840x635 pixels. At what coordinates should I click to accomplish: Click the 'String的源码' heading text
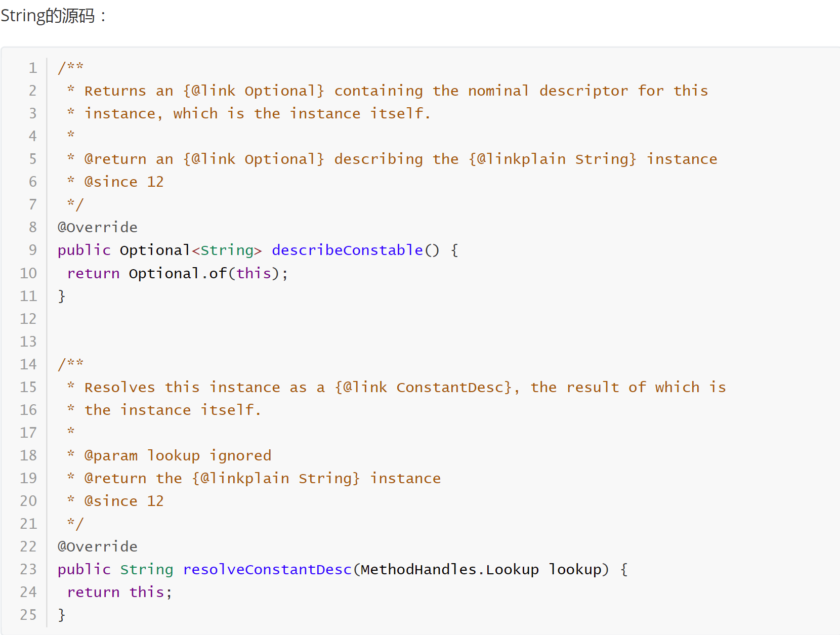[x=48, y=16]
